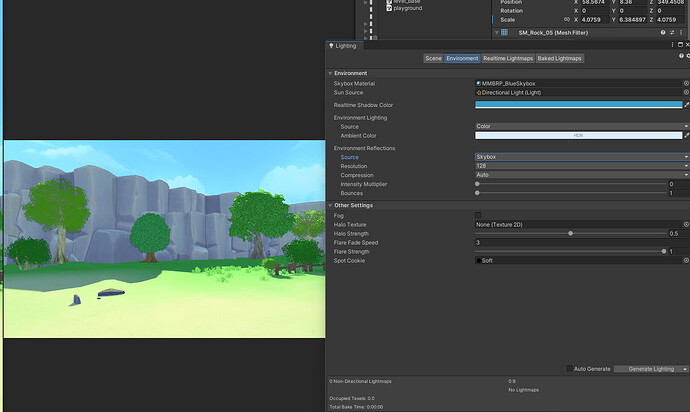Click Intensity Multiplier slider handle

point(477,184)
